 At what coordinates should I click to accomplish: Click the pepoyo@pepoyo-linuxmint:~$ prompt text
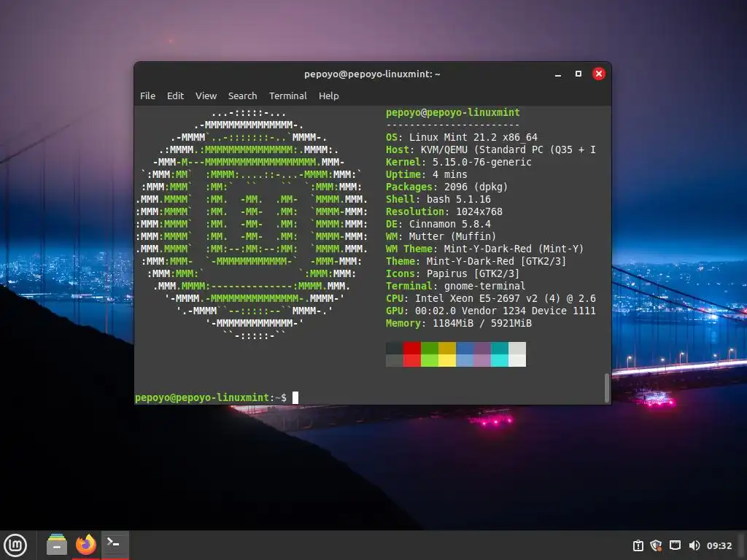pyautogui.click(x=211, y=397)
